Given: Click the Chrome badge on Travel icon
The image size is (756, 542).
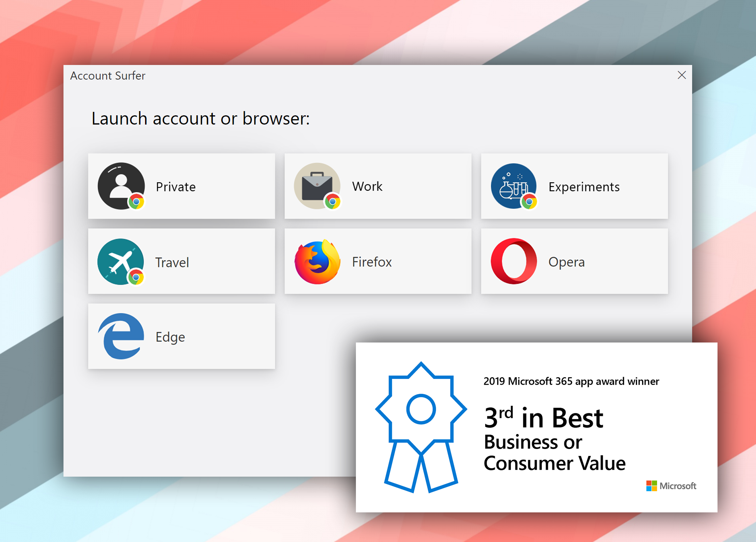Looking at the screenshot, I should 136,277.
